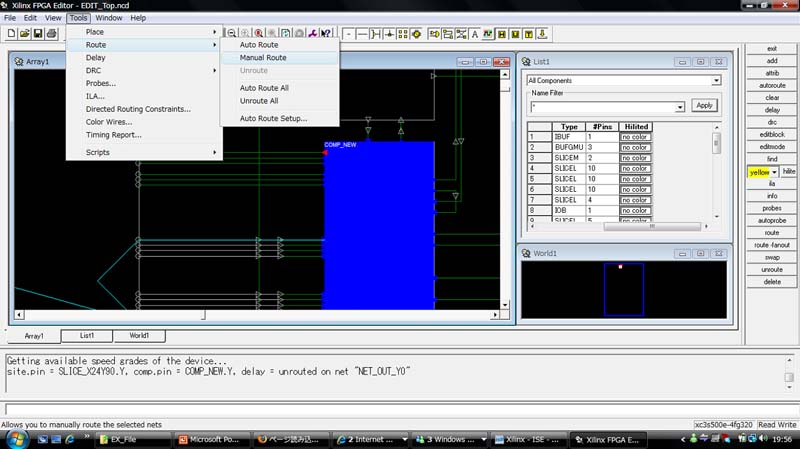Click the short dash toolbar icon
This screenshot has height=449, width=800.
click(348, 34)
